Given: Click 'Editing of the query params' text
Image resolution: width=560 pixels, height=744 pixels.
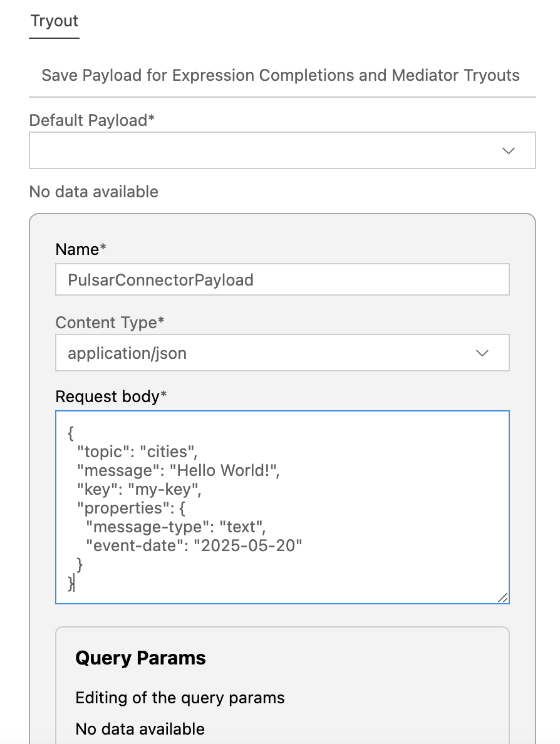Looking at the screenshot, I should pos(180,698).
